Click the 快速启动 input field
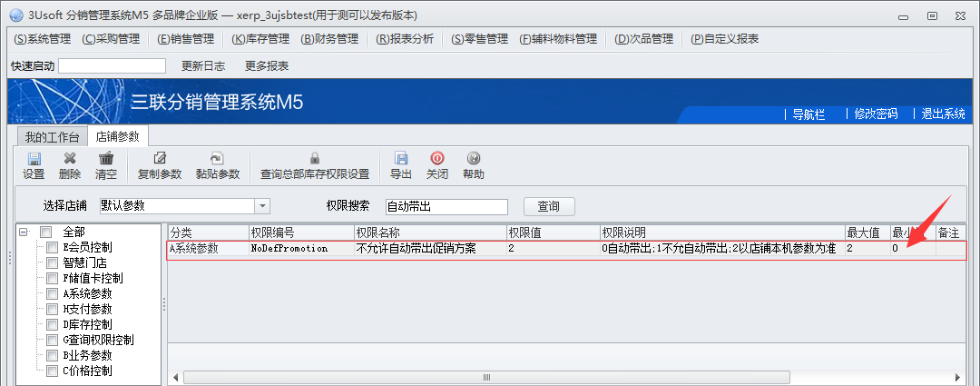The width and height of the screenshot is (980, 386). [x=112, y=65]
